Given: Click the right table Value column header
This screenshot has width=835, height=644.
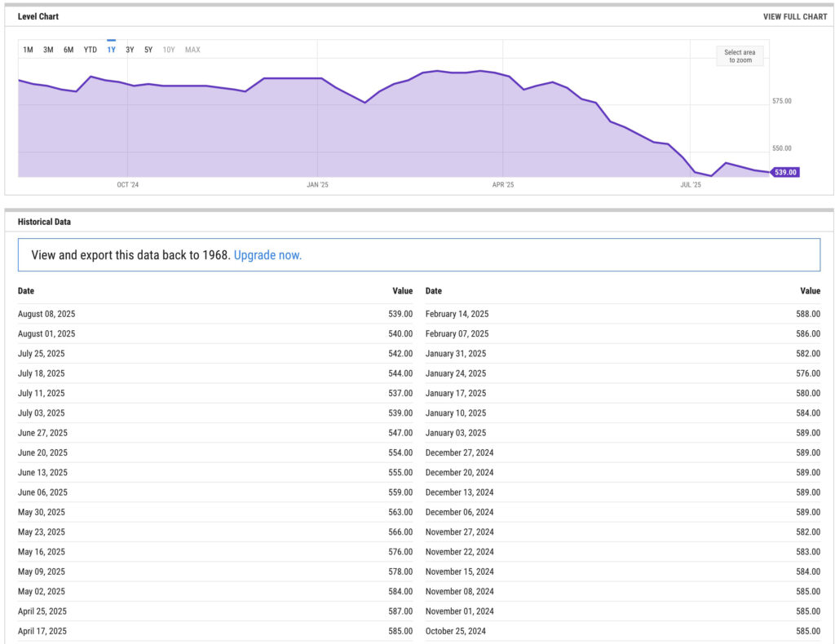Looking at the screenshot, I should click(810, 290).
